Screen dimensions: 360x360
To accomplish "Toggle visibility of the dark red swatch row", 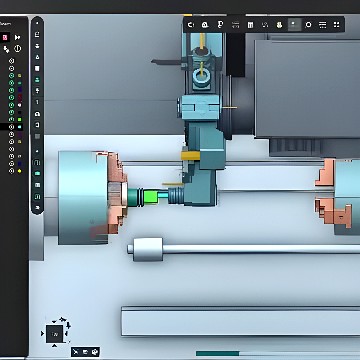I will (11, 97).
